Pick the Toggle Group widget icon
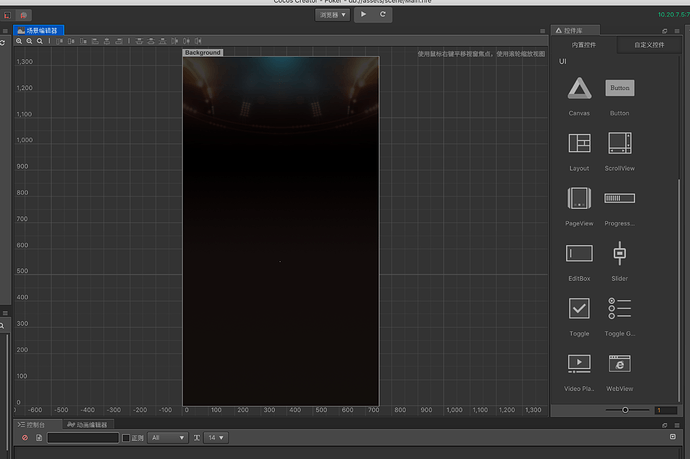Viewport: 690px width, 459px height. click(x=620, y=308)
